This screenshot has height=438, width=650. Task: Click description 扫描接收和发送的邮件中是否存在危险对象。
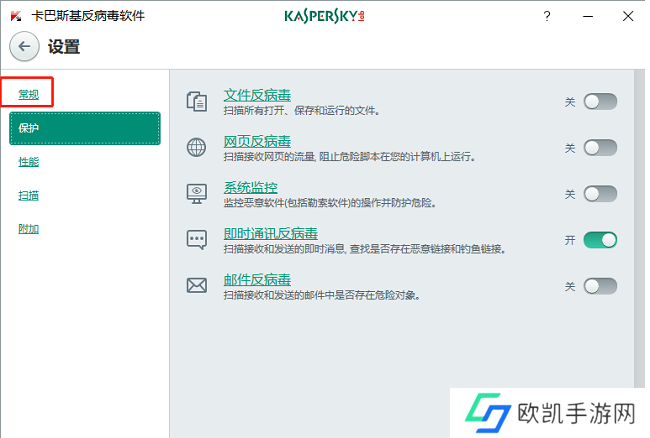tap(322, 295)
